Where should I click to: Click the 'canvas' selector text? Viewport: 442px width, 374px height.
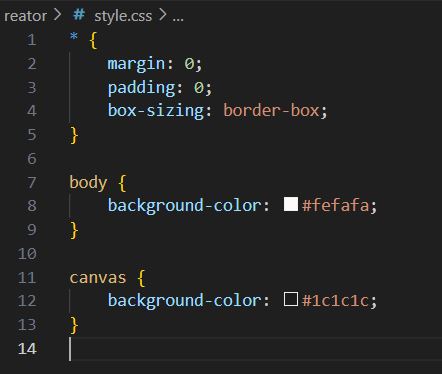tap(98, 278)
